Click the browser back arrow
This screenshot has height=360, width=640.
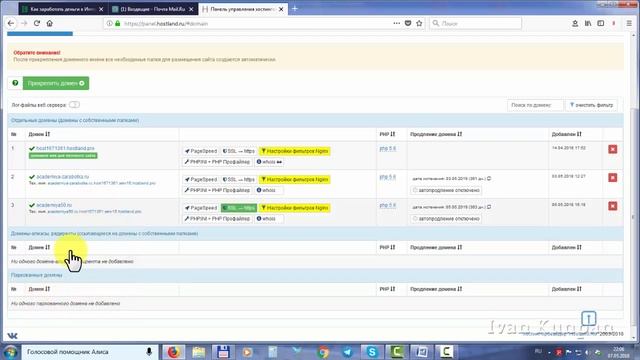tap(11, 24)
